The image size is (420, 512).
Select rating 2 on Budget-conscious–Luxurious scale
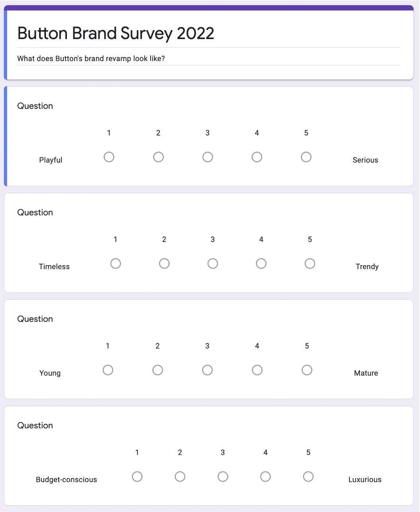click(x=180, y=477)
